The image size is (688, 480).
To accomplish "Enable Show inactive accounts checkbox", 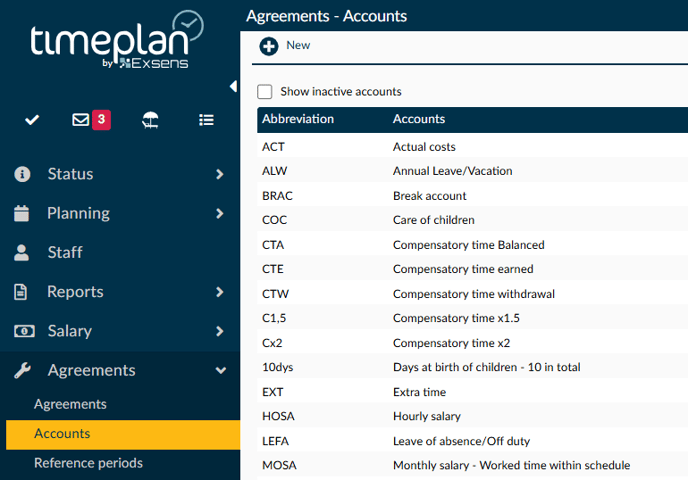I will pyautogui.click(x=265, y=92).
